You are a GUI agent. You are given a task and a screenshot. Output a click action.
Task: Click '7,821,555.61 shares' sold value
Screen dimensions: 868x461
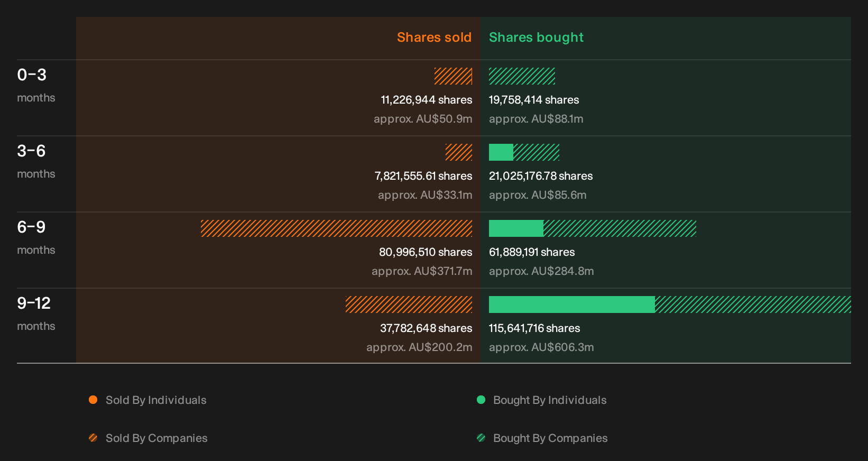423,176
